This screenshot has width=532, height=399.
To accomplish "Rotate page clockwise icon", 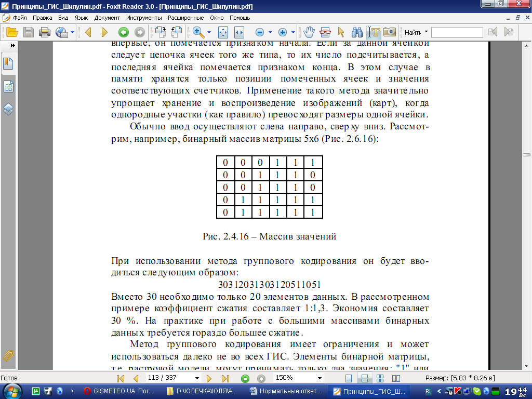I will pyautogui.click(x=161, y=32).
